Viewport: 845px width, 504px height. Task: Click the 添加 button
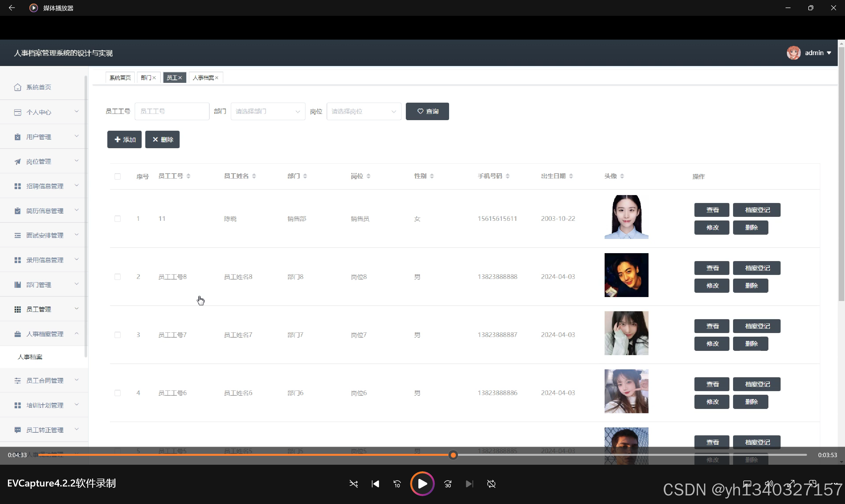click(x=124, y=140)
